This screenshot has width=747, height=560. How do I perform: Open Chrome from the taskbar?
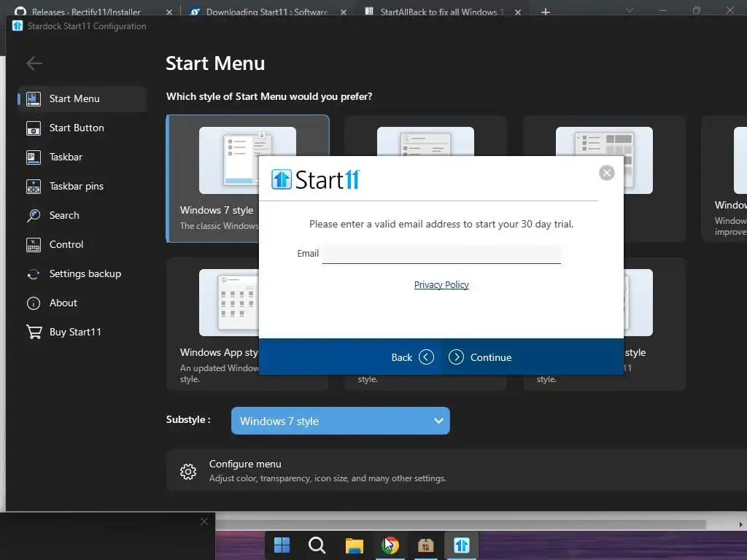(x=390, y=545)
